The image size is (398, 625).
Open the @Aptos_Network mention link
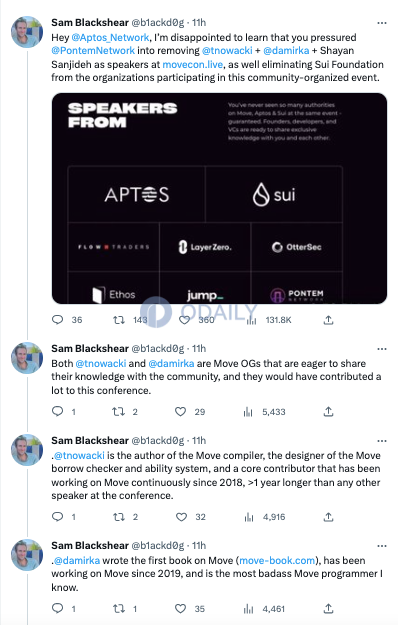click(110, 37)
